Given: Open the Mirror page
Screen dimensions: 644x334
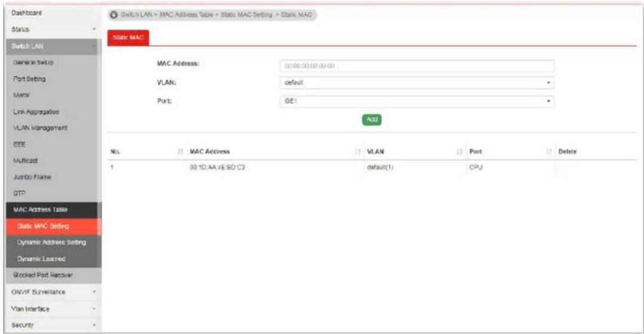Looking at the screenshot, I should 51,96.
